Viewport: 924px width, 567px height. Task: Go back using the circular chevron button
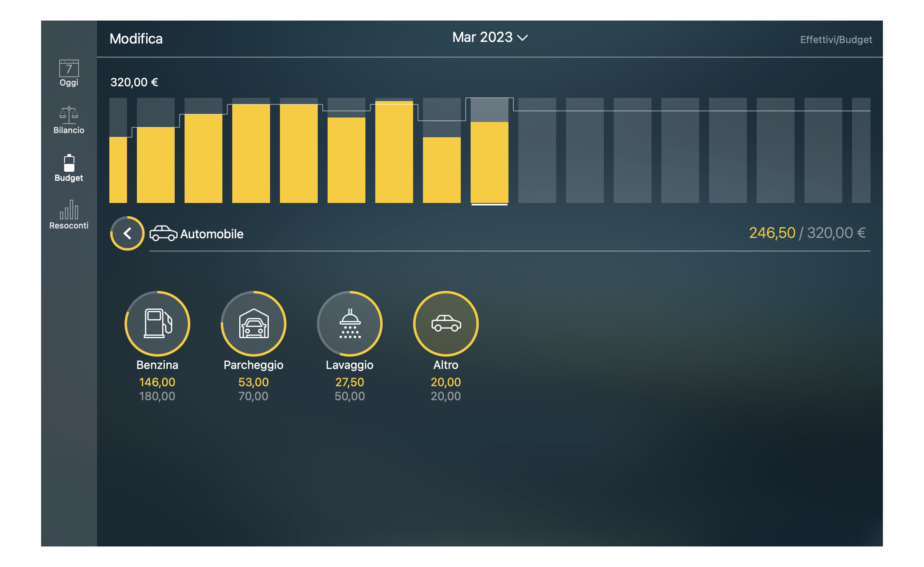pos(127,233)
